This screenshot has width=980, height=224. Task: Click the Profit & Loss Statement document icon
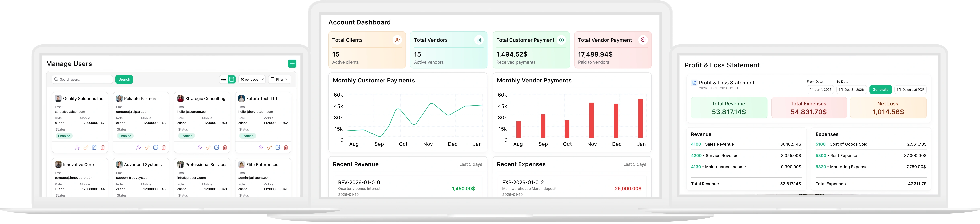point(694,83)
